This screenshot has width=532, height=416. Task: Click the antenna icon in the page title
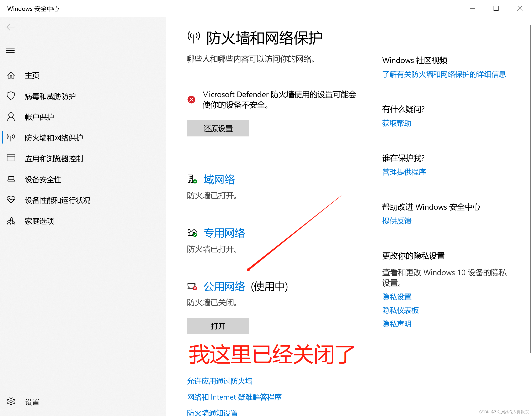194,37
